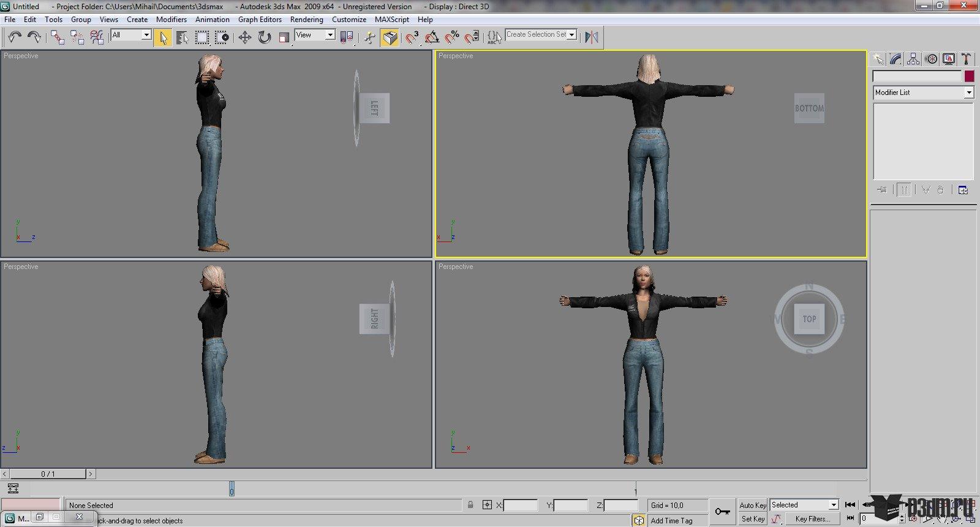Expand the Modifier List dropdown

[x=968, y=93]
